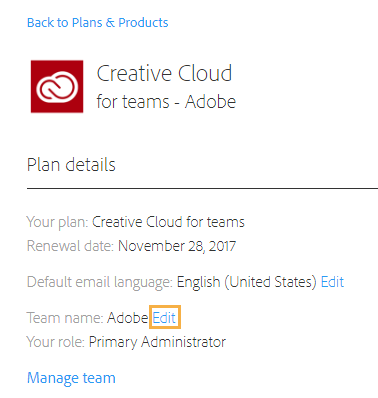This screenshot has height=398, width=378.
Task: Click the Creative Cloud heading title
Action: pyautogui.click(x=164, y=73)
